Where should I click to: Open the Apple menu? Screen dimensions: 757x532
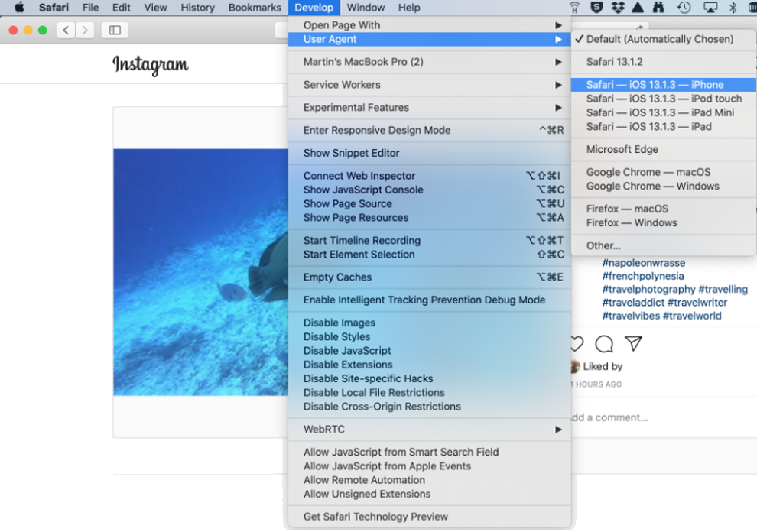coord(19,7)
